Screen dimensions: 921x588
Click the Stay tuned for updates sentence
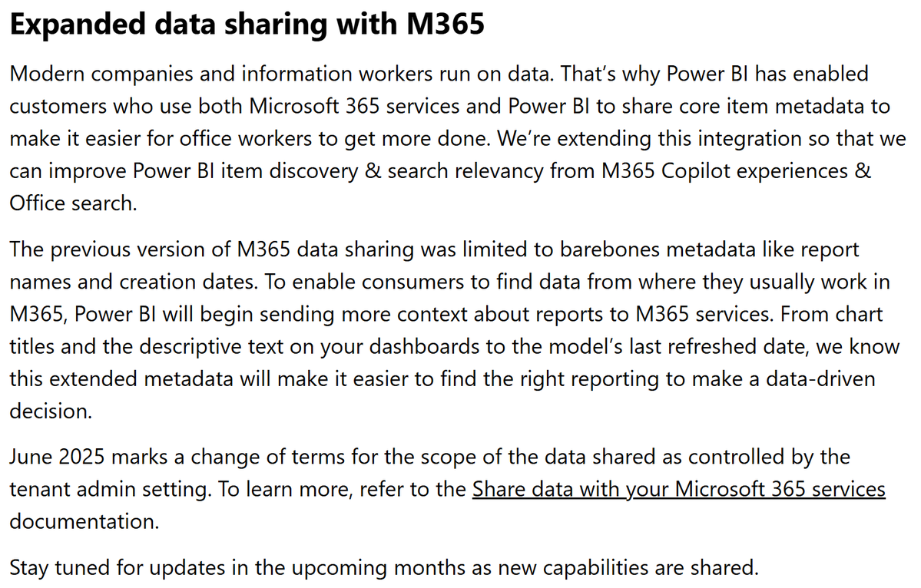384,568
